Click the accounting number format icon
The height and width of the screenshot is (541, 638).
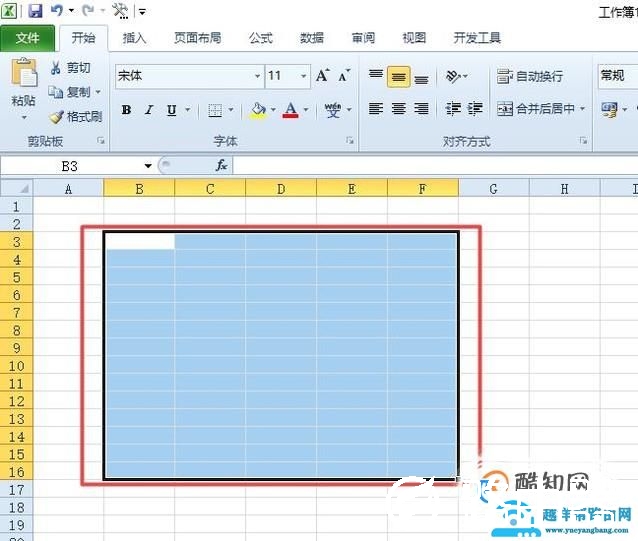[x=609, y=109]
